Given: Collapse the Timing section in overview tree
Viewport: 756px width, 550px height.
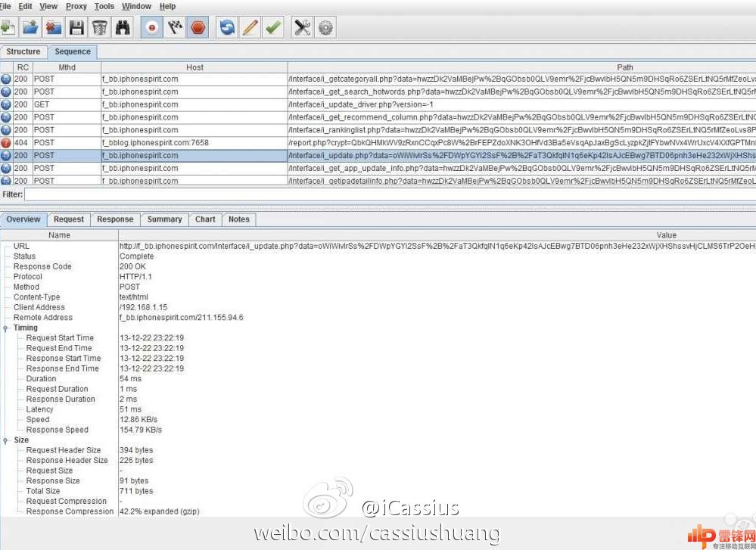Looking at the screenshot, I should point(7,328).
